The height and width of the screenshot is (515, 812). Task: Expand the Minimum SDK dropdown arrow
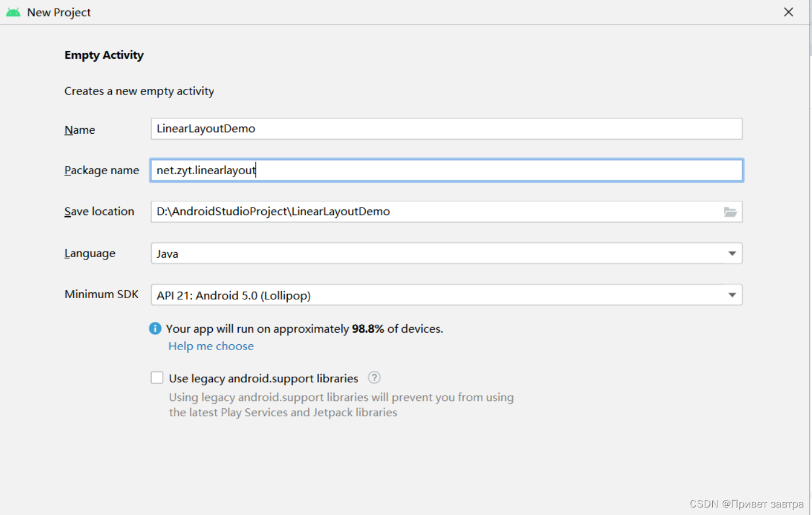tap(732, 295)
